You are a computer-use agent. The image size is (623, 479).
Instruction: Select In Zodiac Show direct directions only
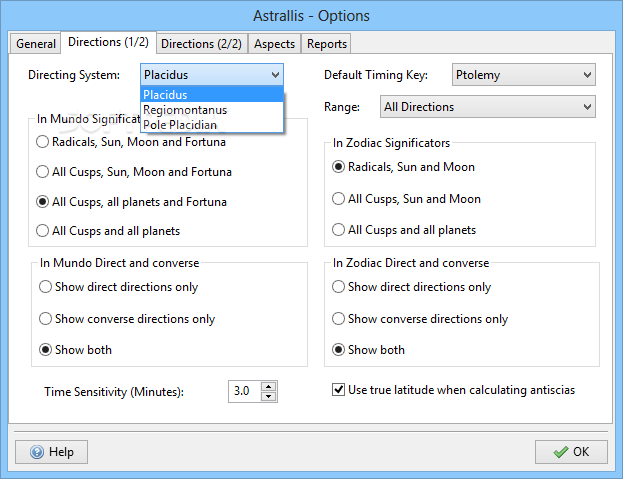point(411,287)
